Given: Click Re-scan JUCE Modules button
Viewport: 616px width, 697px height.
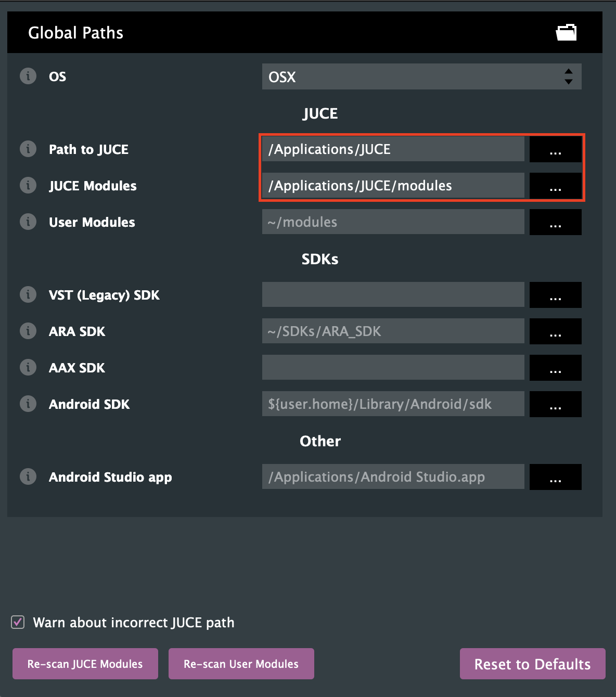Looking at the screenshot, I should (85, 664).
